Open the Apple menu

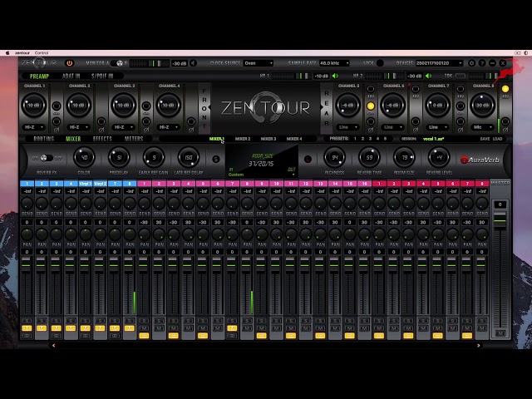(x=7, y=53)
